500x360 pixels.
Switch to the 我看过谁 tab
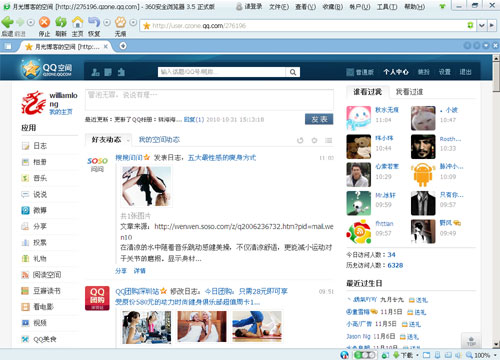pos(409,92)
